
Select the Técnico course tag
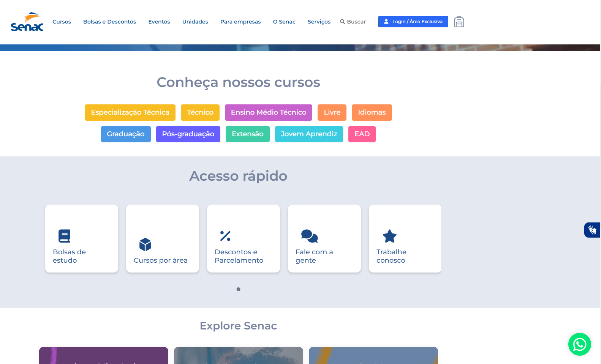pyautogui.click(x=200, y=112)
